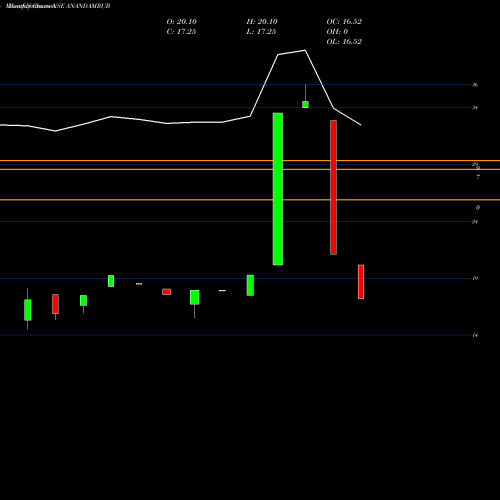
Task: Click the 'OH: 0' readout
Action: (x=337, y=32)
